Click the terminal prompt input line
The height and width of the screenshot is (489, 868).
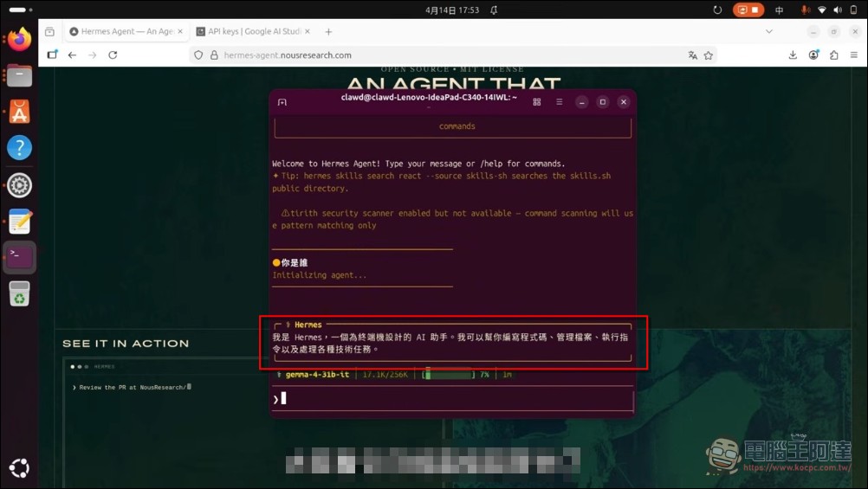click(x=453, y=398)
